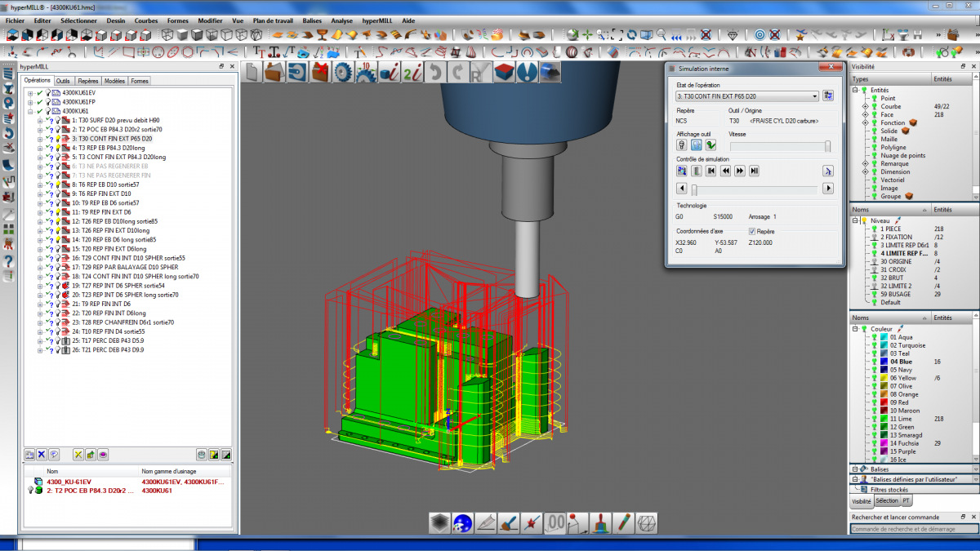
Task: Open the Fichier menu
Action: click(x=15, y=20)
